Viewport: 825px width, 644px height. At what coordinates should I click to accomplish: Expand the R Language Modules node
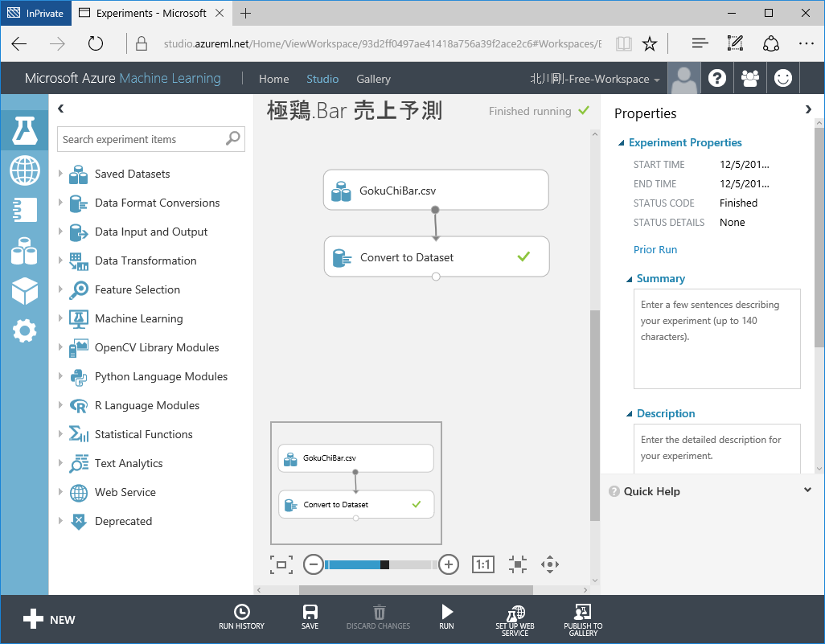[x=60, y=404]
